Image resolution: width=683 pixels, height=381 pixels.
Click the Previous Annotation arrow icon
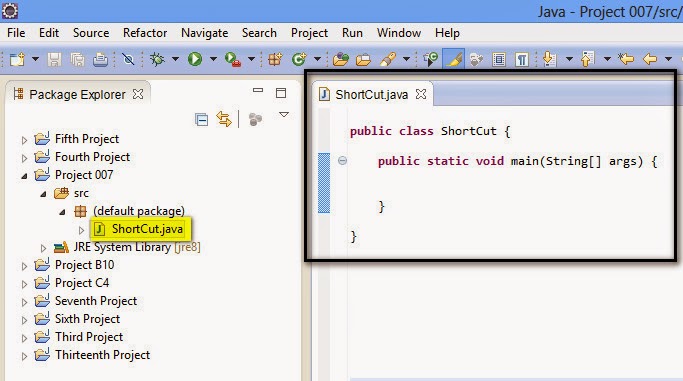pyautogui.click(x=588, y=59)
